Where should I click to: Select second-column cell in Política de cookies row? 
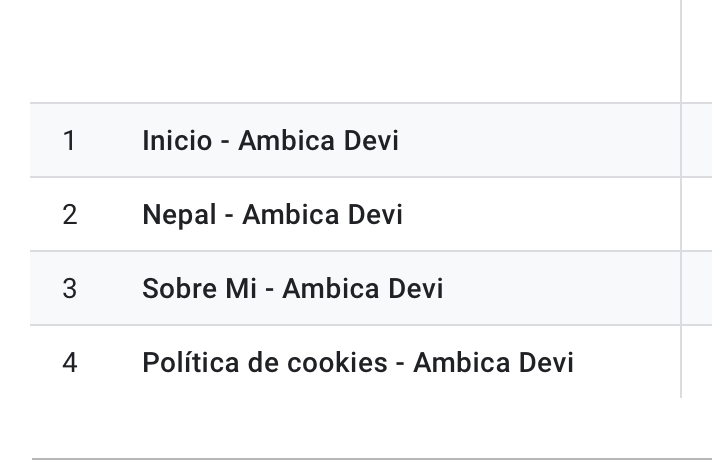tap(697, 362)
